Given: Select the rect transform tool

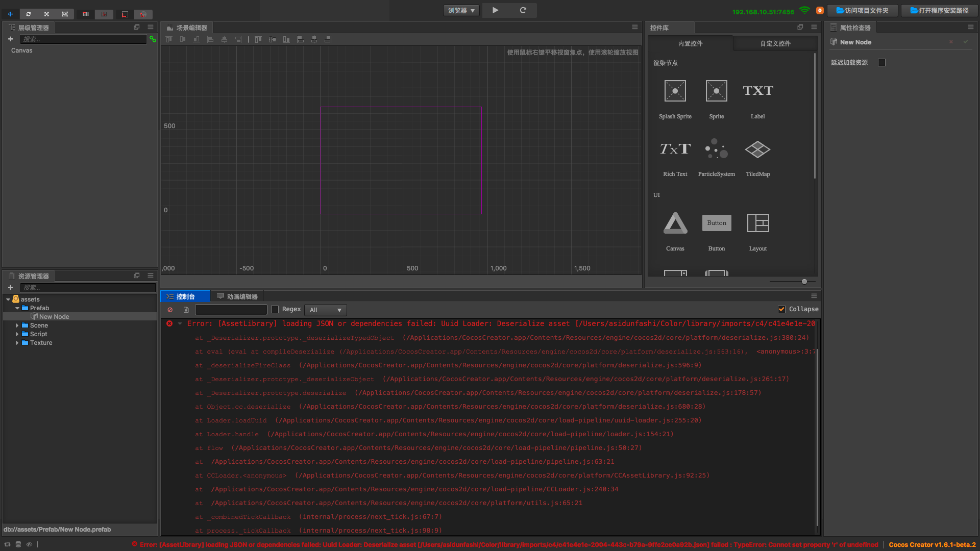Looking at the screenshot, I should pyautogui.click(x=65, y=14).
